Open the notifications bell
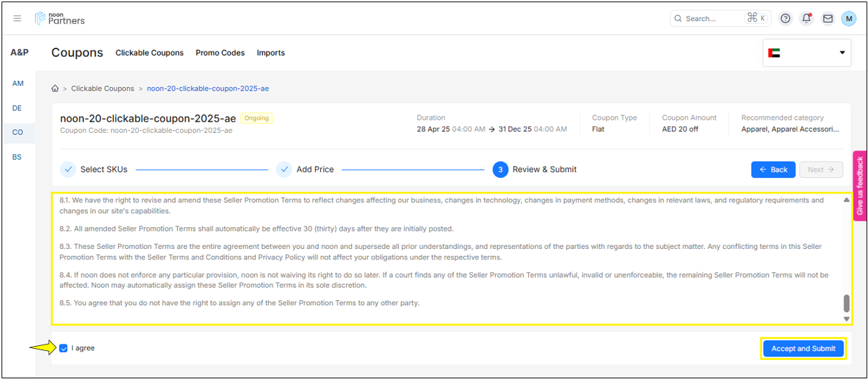 pyautogui.click(x=806, y=18)
